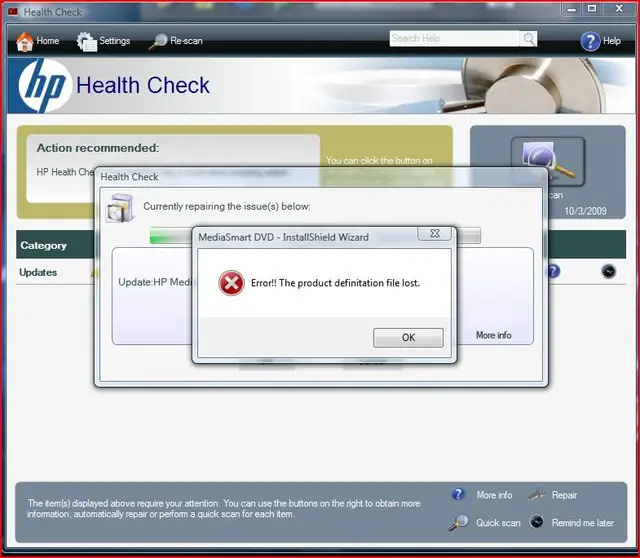Viewport: 640px width, 558px height.
Task: Click the large scan icon at top right
Action: [x=547, y=161]
